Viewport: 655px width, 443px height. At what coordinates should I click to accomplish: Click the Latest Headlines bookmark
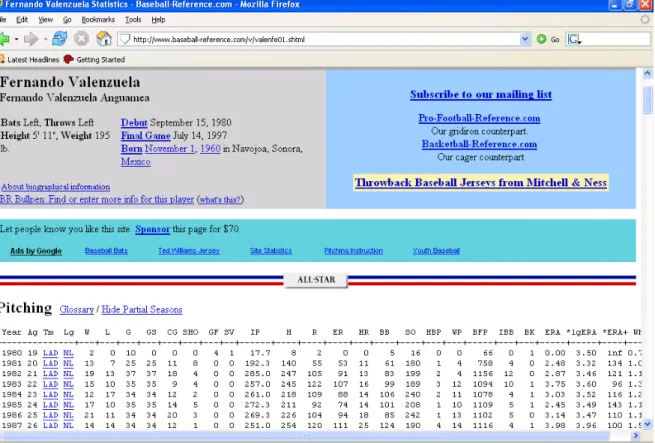[x=30, y=60]
